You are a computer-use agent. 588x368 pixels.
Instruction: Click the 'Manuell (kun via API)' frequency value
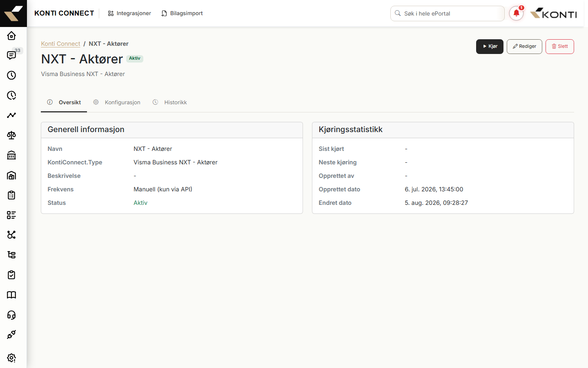coord(163,189)
